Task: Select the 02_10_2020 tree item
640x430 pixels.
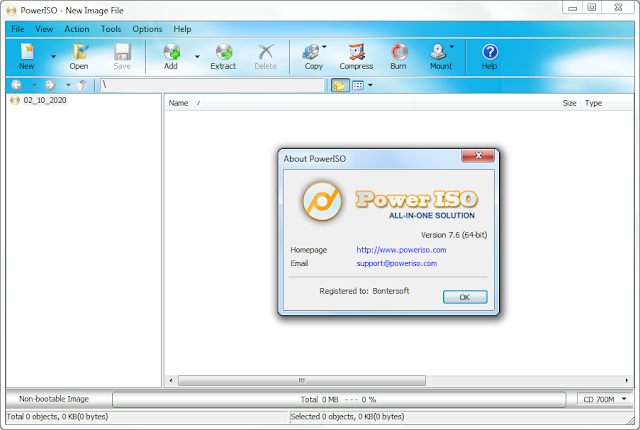Action: [x=44, y=100]
